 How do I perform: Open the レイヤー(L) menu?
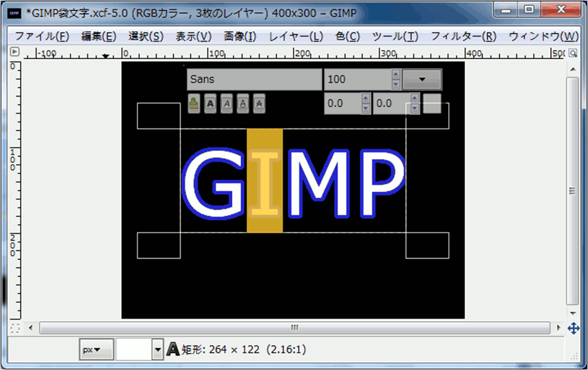296,37
